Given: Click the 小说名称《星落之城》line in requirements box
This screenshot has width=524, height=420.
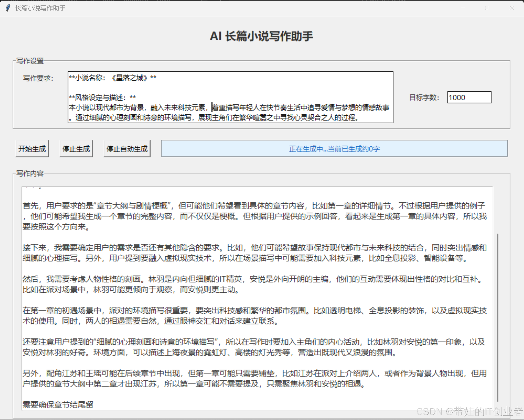Looking at the screenshot, I should (113, 78).
